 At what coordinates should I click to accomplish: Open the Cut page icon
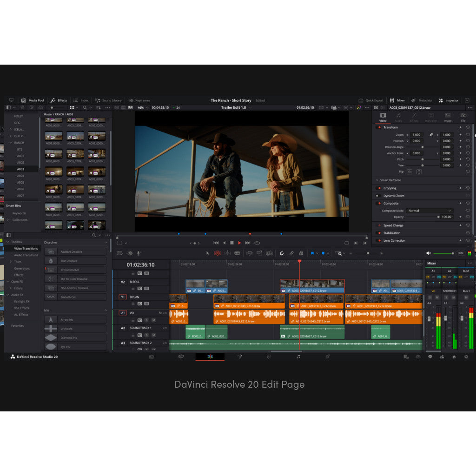pyautogui.click(x=181, y=357)
